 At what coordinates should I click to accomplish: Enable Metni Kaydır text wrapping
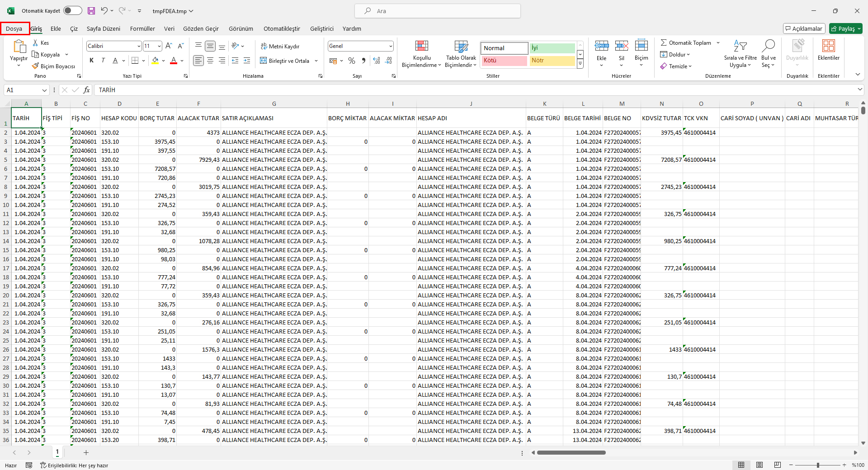(280, 46)
